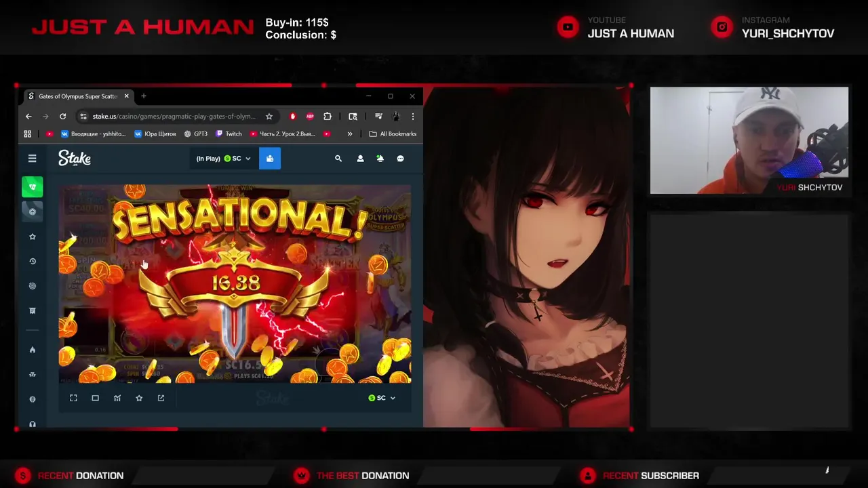Open the 777 Slots icon in sidebar
The height and width of the screenshot is (488, 868).
[x=32, y=374]
